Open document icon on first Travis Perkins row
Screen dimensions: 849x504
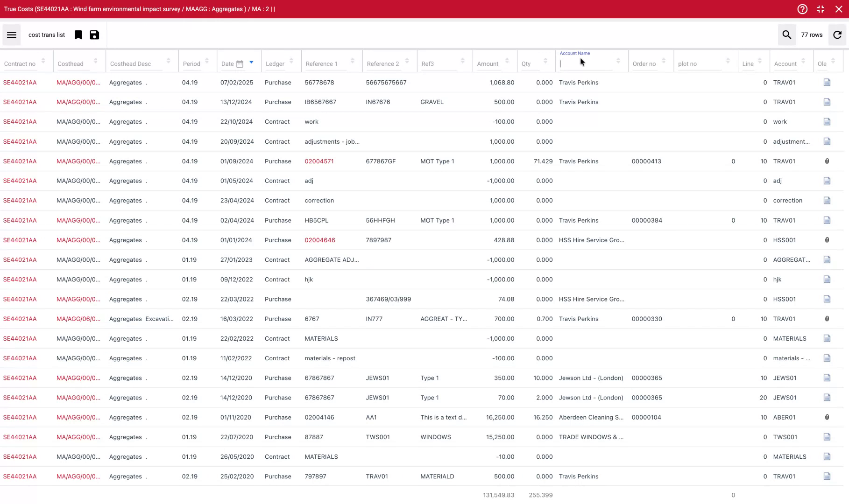827,83
